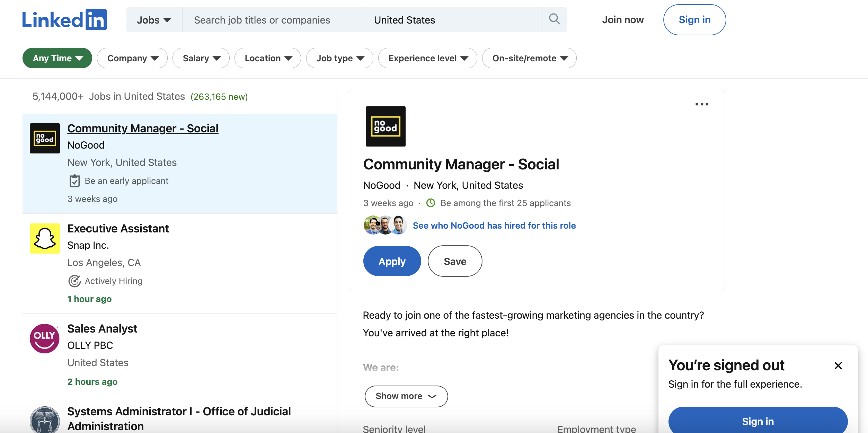Open the Sales Analyst job listing
This screenshot has width=868, height=433.
click(102, 328)
